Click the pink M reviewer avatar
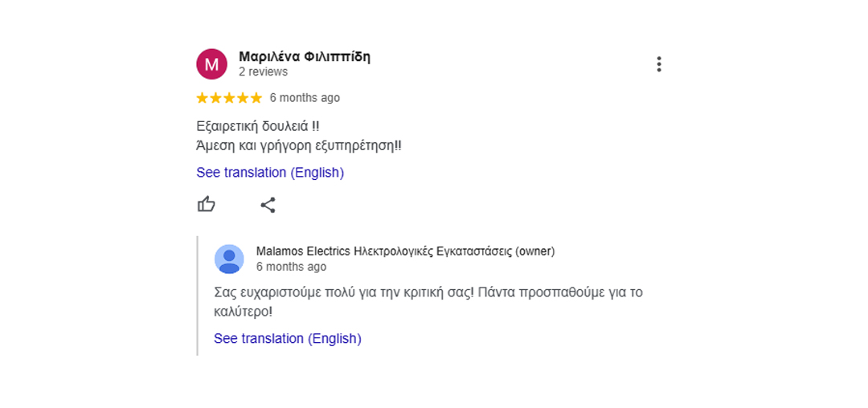Viewport: 868px width, 408px height. tap(212, 64)
